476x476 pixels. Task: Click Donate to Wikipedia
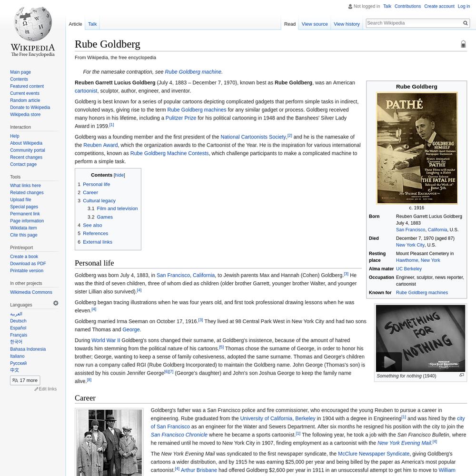click(x=30, y=108)
